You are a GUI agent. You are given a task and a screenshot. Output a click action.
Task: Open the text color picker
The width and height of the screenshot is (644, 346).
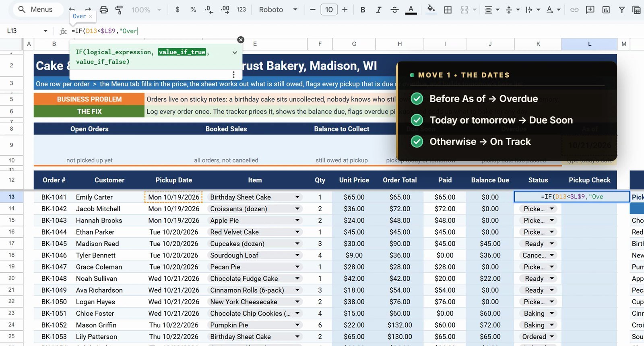(411, 10)
